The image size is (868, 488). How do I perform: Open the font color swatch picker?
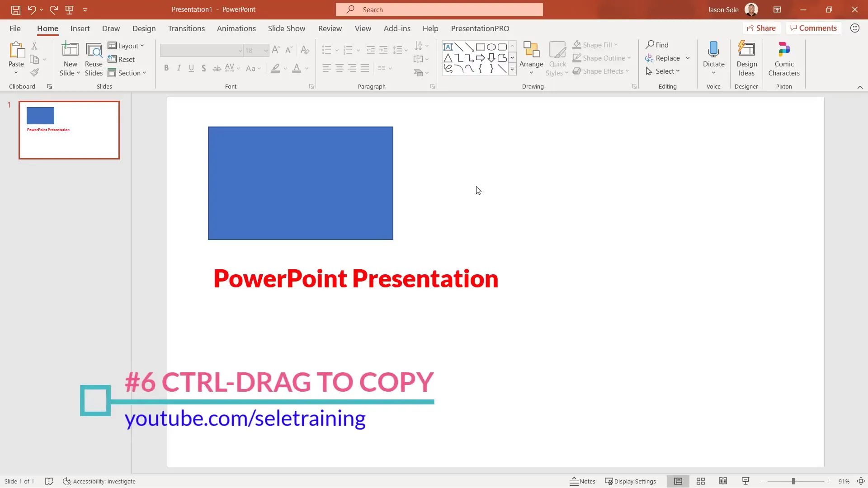point(307,68)
